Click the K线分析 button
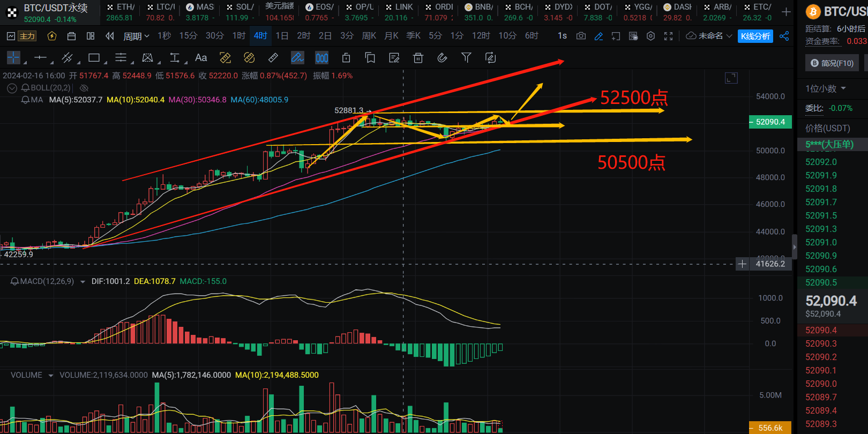This screenshot has height=434, width=868. [755, 36]
